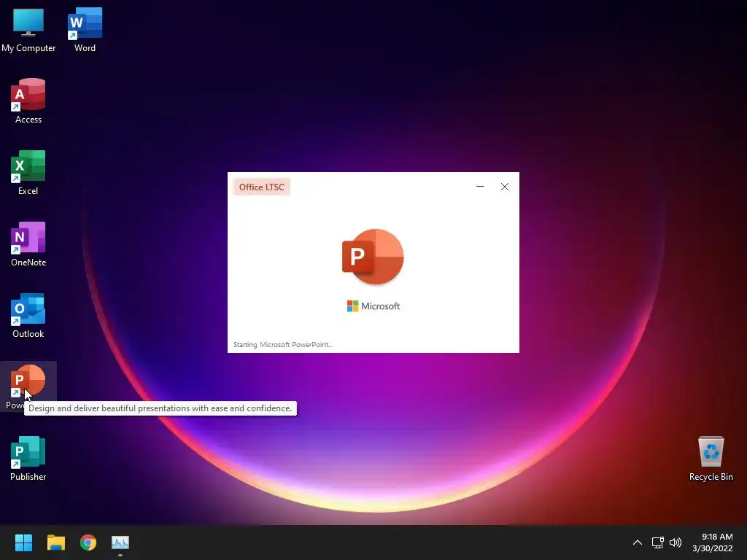Open the Windows Start menu

pos(23,542)
